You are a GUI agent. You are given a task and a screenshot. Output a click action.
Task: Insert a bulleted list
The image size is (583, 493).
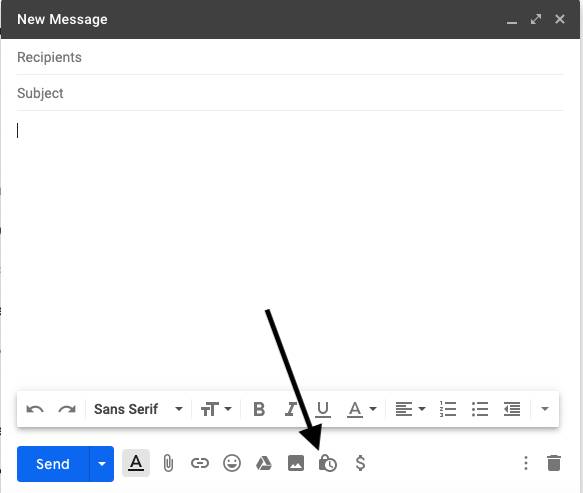click(x=480, y=409)
